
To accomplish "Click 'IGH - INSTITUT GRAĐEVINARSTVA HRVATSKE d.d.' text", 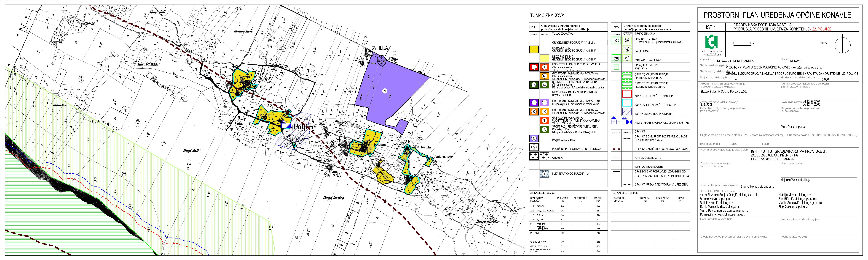I will point(790,151).
